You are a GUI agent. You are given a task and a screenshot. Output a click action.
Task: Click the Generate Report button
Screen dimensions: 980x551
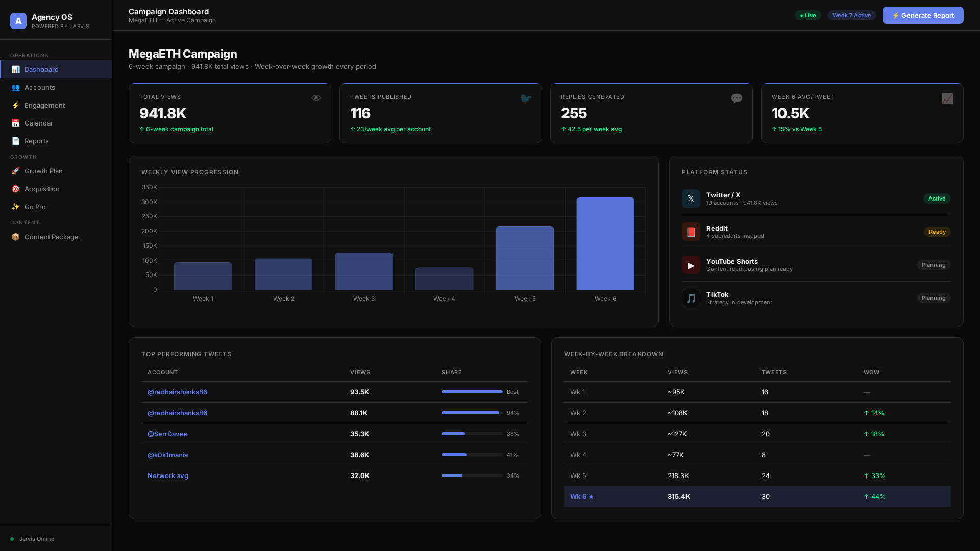click(923, 15)
